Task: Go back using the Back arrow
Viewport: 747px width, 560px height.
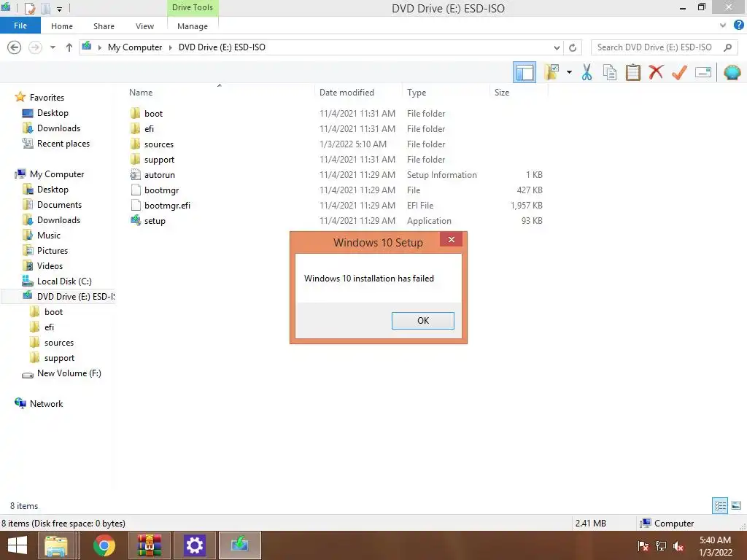Action: (x=15, y=47)
